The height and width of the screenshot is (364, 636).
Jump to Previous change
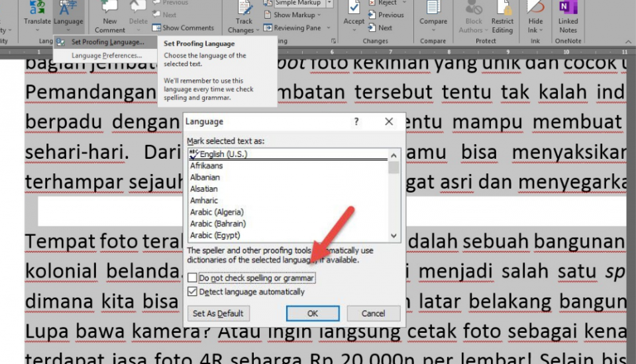pyautogui.click(x=386, y=15)
